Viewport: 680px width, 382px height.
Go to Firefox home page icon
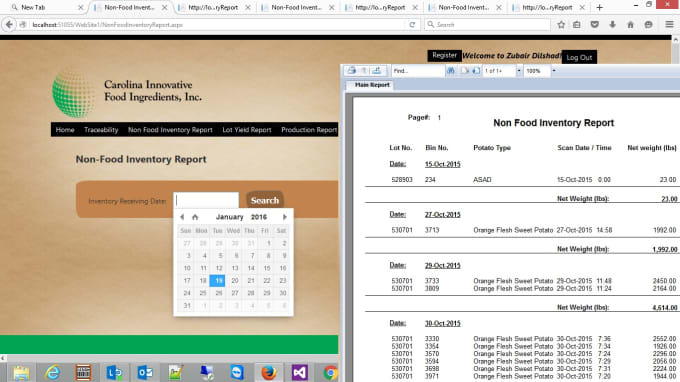point(630,25)
